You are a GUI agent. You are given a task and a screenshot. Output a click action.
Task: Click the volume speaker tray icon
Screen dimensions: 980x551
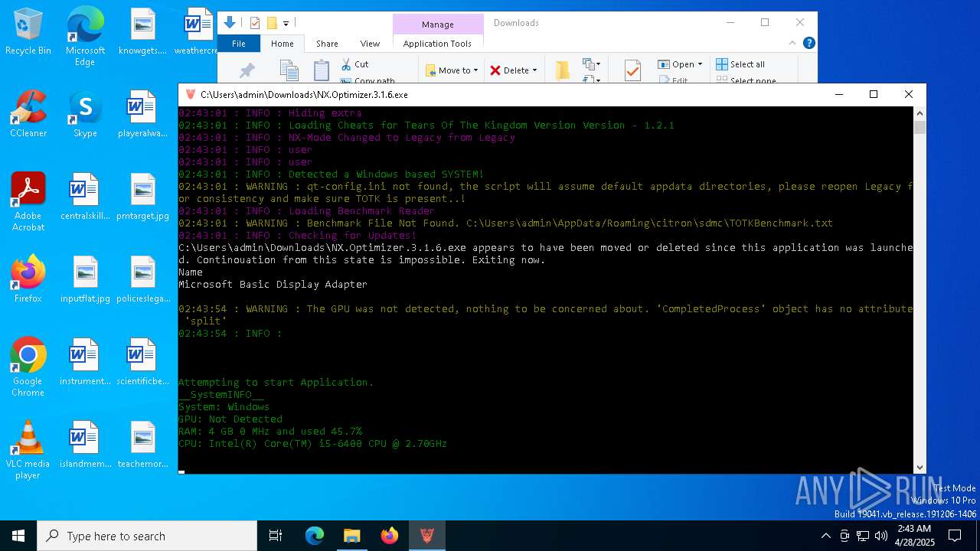coord(881,536)
